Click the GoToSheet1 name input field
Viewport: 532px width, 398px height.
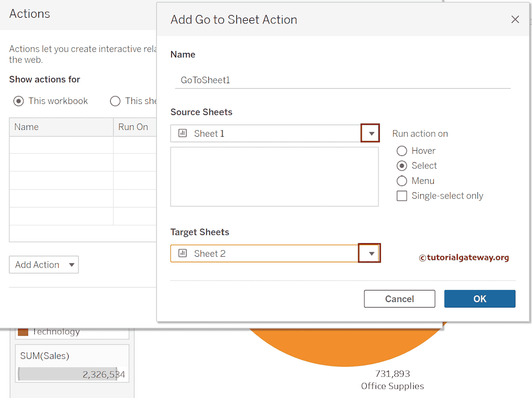[342, 80]
